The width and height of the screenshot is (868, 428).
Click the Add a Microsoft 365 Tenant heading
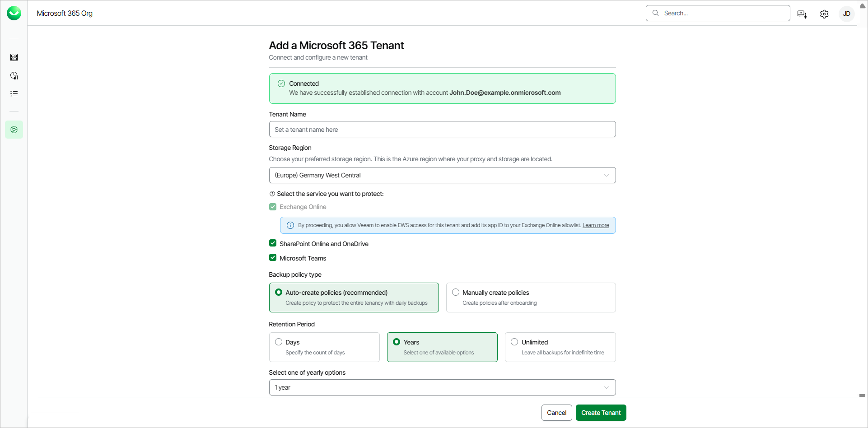336,46
